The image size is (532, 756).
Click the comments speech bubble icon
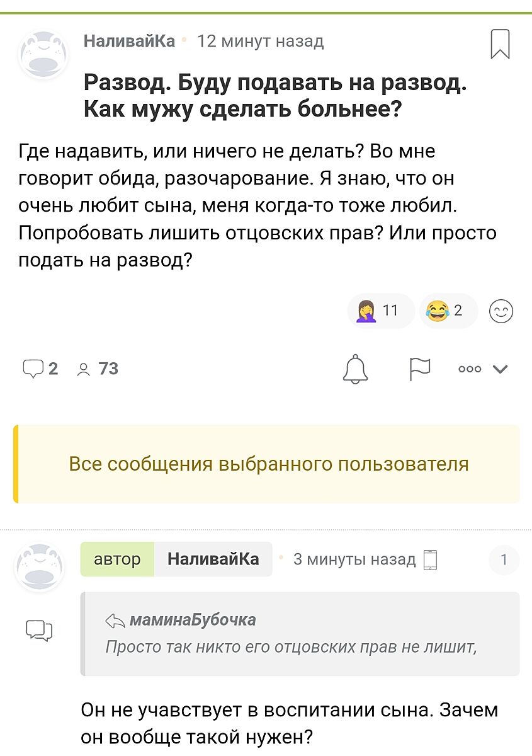pyautogui.click(x=33, y=369)
